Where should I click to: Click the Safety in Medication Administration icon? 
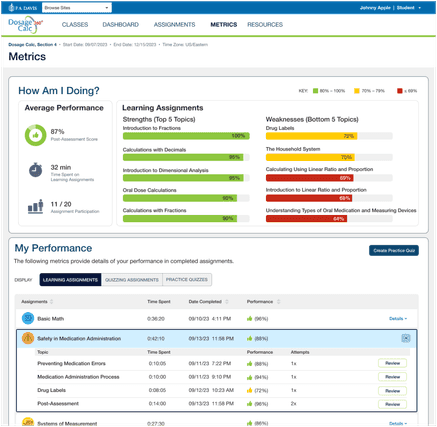[x=28, y=338]
